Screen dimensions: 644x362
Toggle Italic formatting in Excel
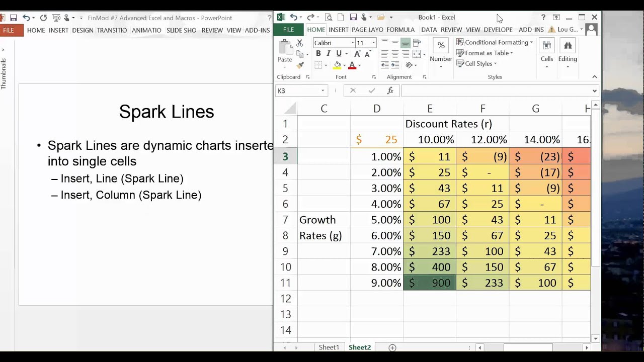[328, 54]
